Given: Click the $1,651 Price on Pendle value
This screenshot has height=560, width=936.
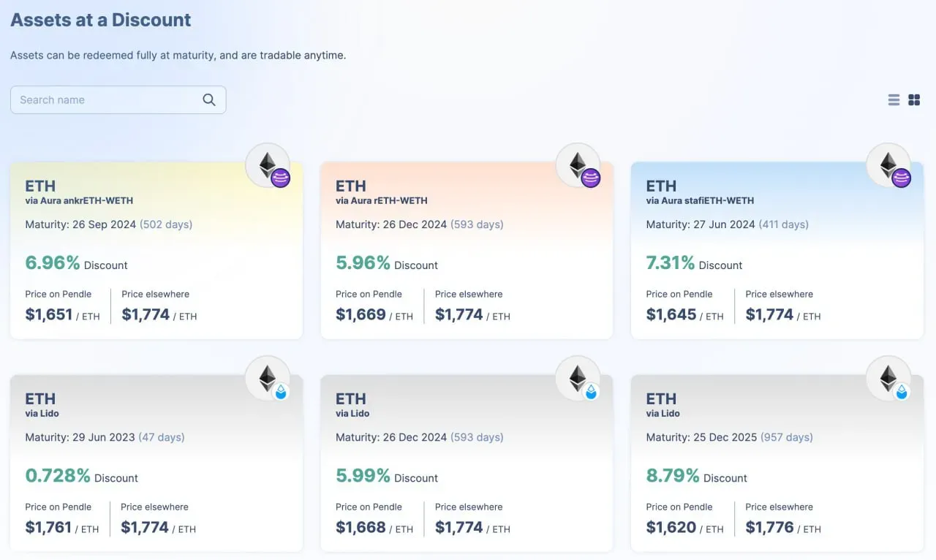Looking at the screenshot, I should (49, 314).
